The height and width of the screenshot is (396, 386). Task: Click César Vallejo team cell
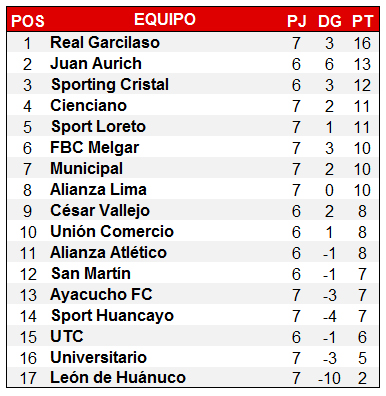[x=100, y=211]
